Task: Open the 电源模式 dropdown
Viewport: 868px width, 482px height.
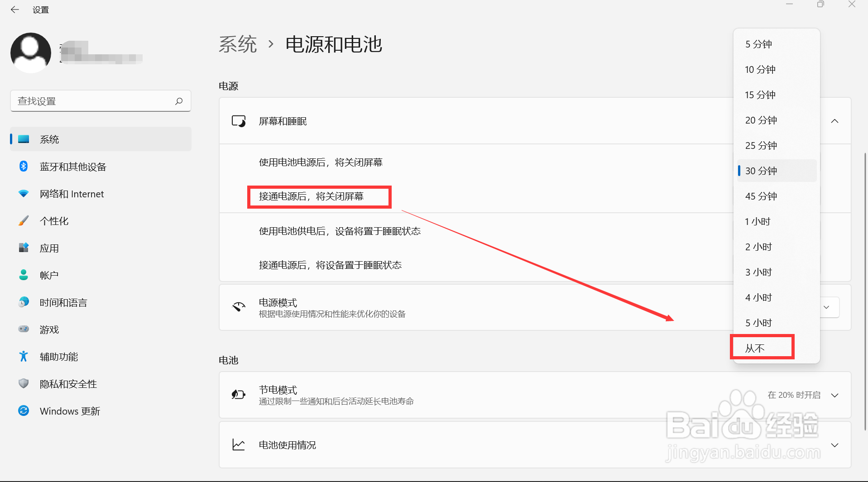Action: [x=827, y=307]
